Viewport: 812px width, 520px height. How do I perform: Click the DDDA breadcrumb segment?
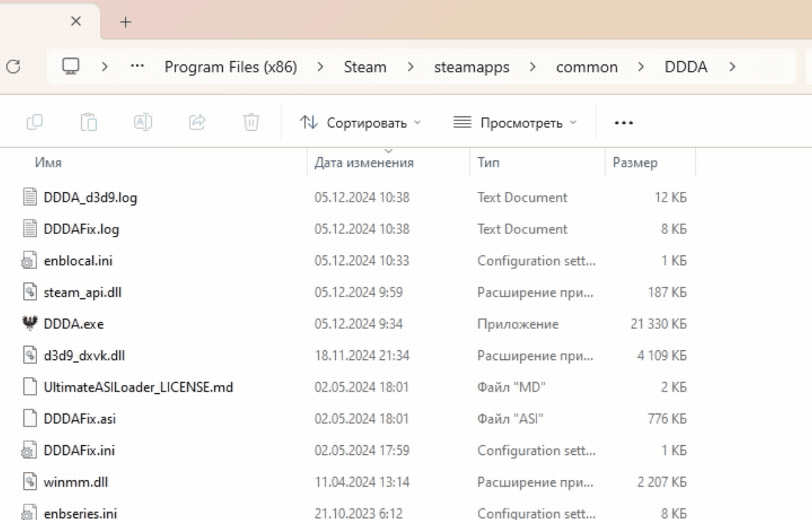(686, 67)
